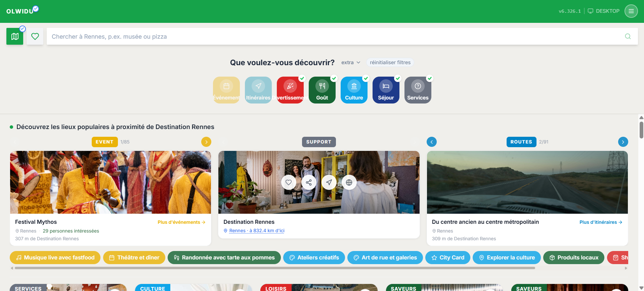Open Destination Rennes website globe icon
Image resolution: width=644 pixels, height=291 pixels.
click(x=349, y=182)
